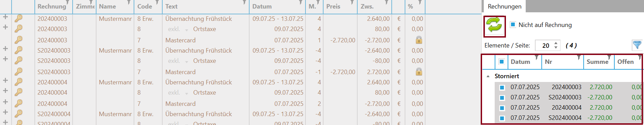Toggle the Nicht auf Rechnung checkbox

(513, 25)
